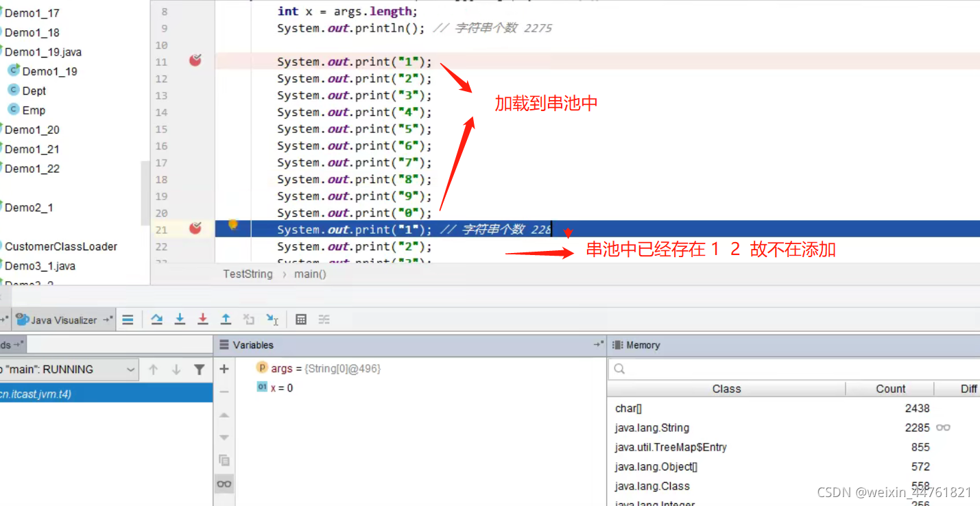980x506 pixels.
Task: Click the Step Into icon
Action: [180, 319]
